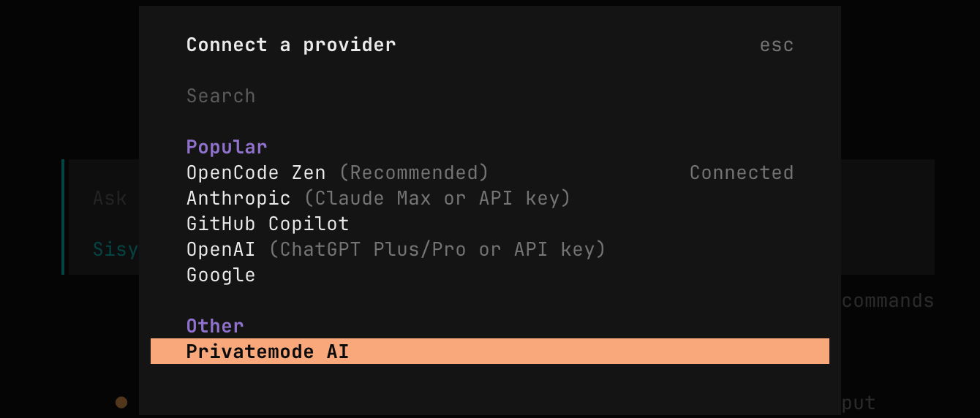Focus the dimmed Ask prompt input behind dialog
The image size is (980, 418).
tap(110, 198)
